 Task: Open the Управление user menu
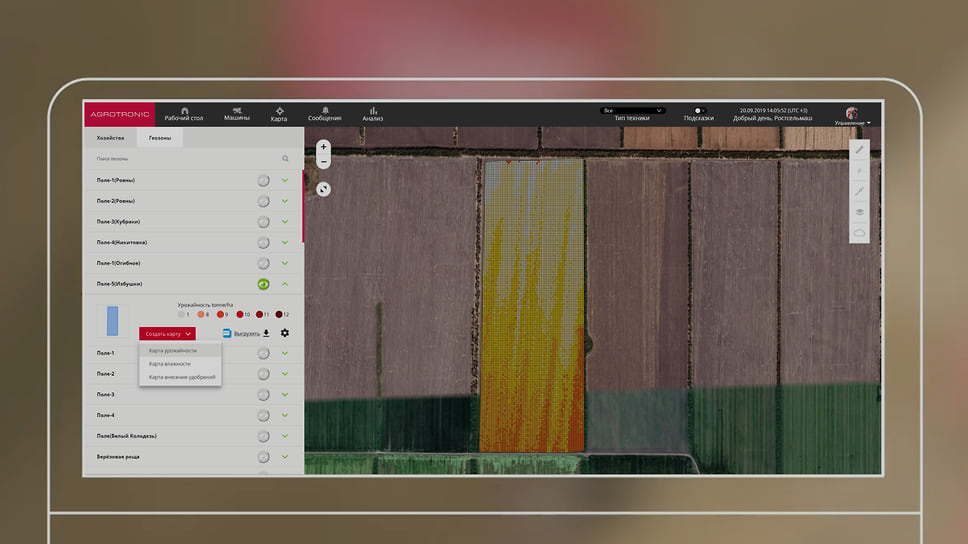(852, 122)
